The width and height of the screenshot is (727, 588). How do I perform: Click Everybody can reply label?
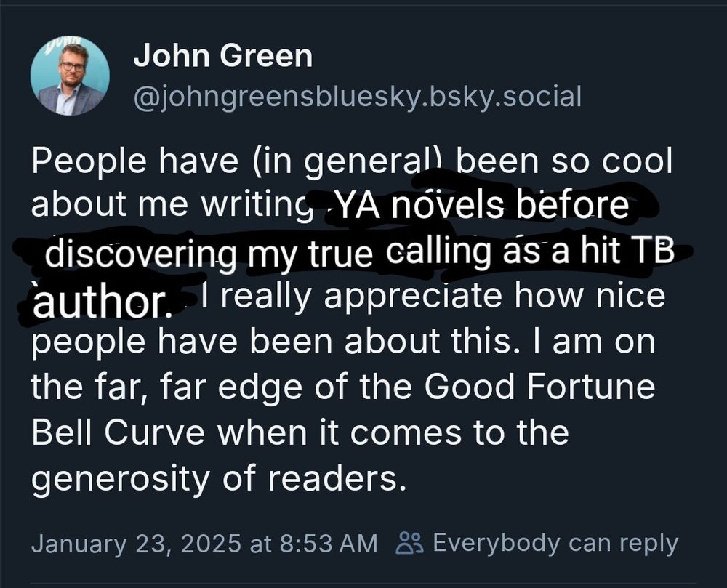click(x=554, y=541)
